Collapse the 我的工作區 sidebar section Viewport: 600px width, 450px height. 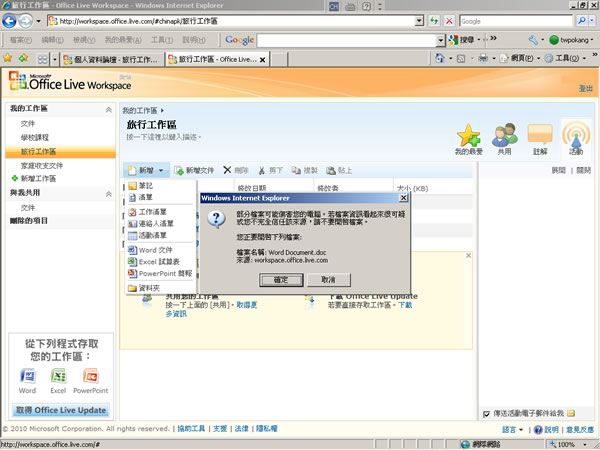coord(109,110)
